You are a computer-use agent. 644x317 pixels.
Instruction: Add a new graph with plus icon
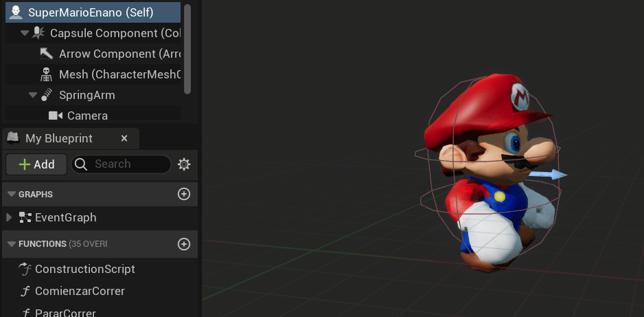pyautogui.click(x=183, y=194)
